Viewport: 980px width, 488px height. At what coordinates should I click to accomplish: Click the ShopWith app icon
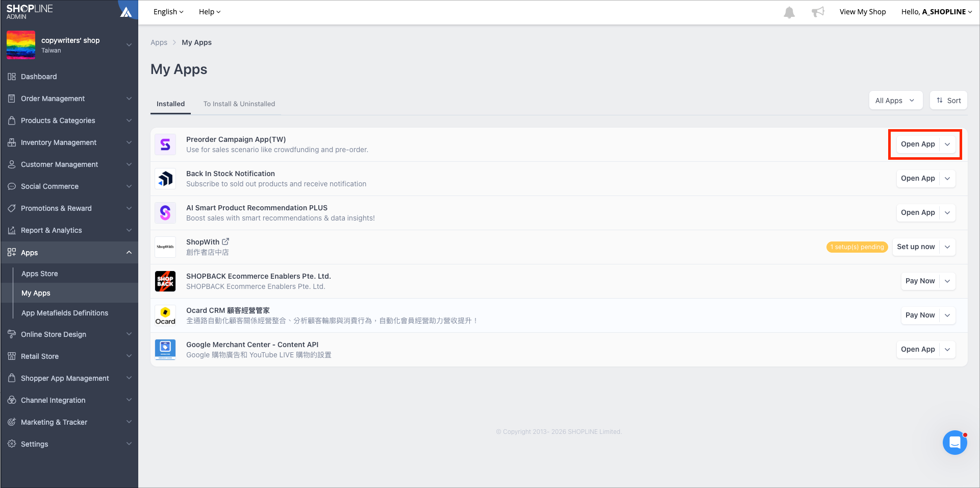point(165,247)
